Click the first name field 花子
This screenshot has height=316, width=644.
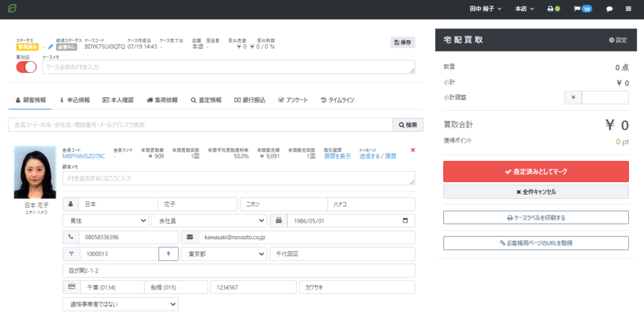pyautogui.click(x=197, y=204)
